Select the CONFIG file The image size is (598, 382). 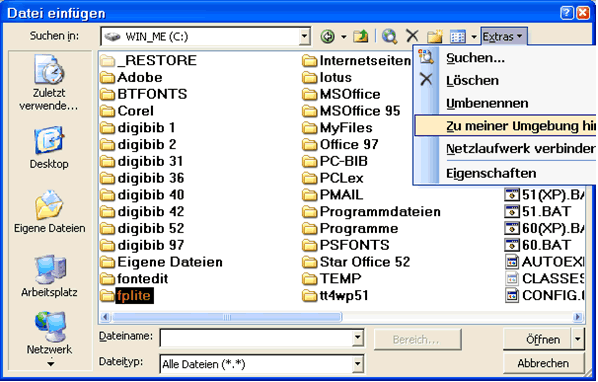[x=545, y=295]
